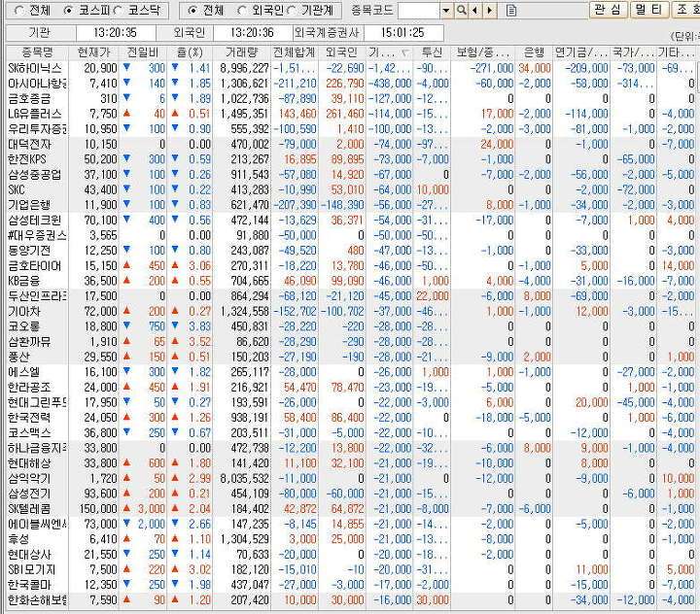This screenshot has height=614, width=700.
Task: Select the 한국전력 stock name
Action: pos(29,417)
